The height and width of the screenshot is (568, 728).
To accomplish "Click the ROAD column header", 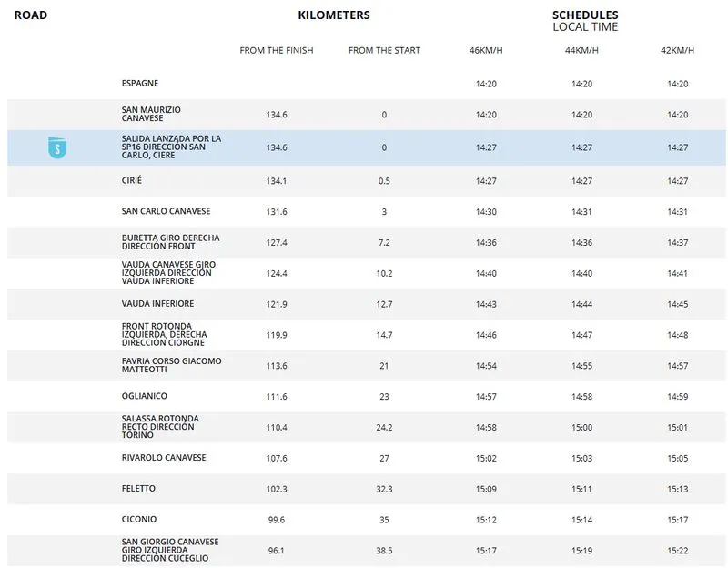I will click(x=31, y=15).
